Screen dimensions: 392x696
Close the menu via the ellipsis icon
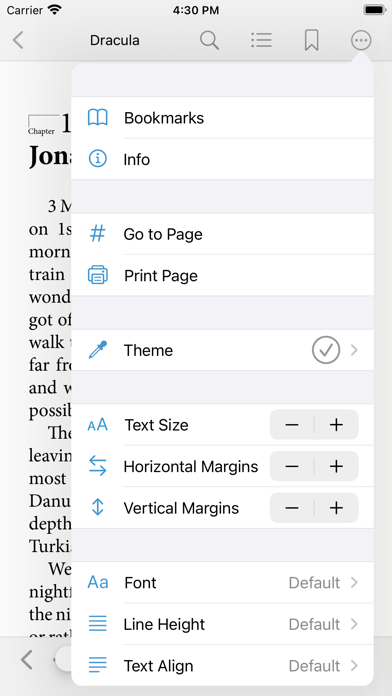pos(361,40)
